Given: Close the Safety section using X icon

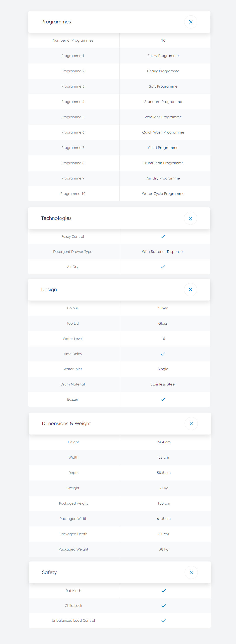Looking at the screenshot, I should (191, 572).
